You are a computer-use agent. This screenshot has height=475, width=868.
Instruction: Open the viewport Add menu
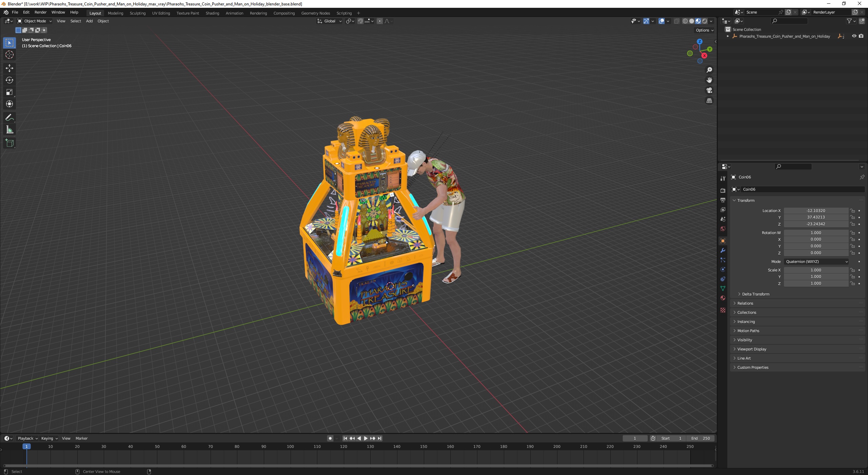(x=89, y=21)
